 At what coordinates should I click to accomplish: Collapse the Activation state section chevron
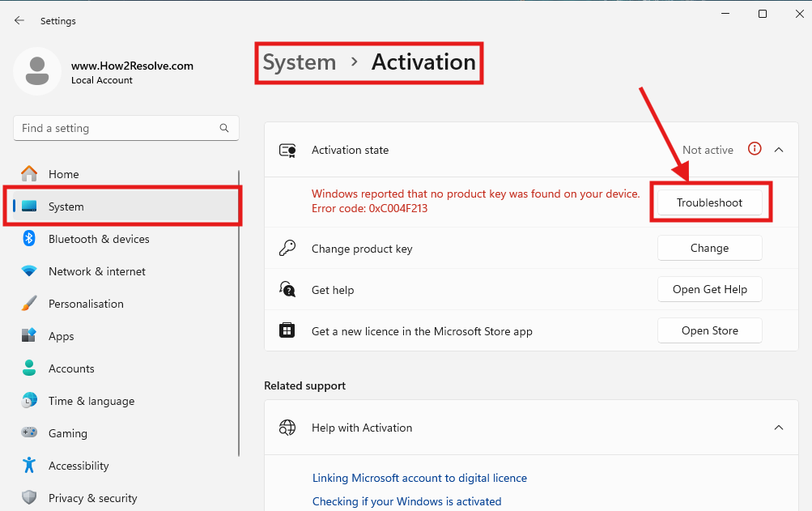click(778, 150)
